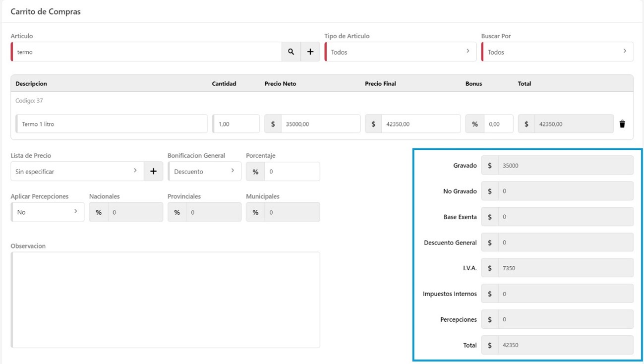Focus the Porcentaje input field

(292, 171)
